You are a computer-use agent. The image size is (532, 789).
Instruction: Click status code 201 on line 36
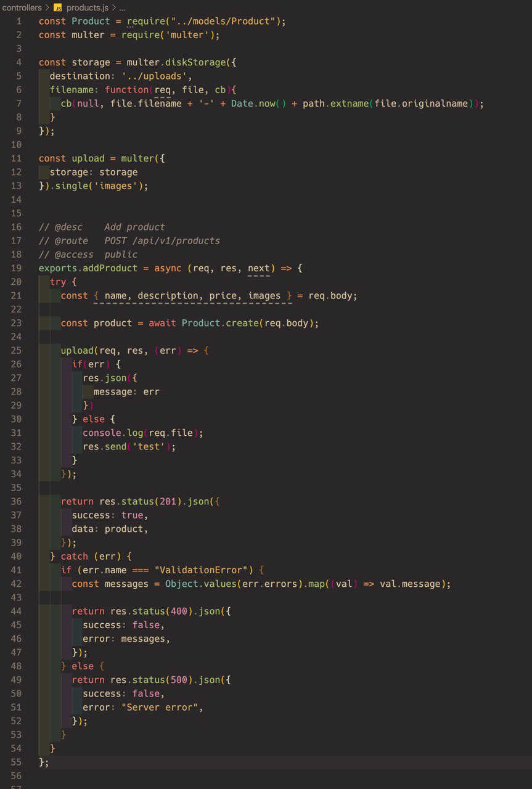point(168,501)
